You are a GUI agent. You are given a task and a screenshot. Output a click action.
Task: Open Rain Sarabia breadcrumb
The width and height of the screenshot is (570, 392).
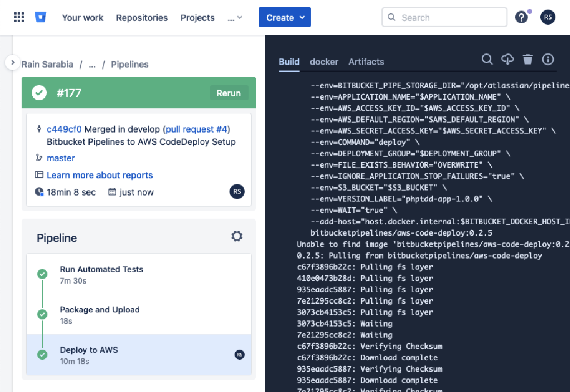[47, 64]
